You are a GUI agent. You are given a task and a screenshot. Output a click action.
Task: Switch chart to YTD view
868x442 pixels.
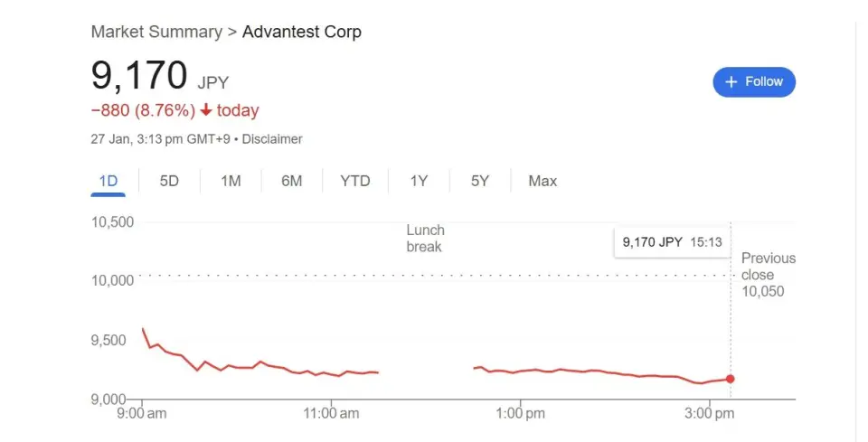[x=355, y=181]
